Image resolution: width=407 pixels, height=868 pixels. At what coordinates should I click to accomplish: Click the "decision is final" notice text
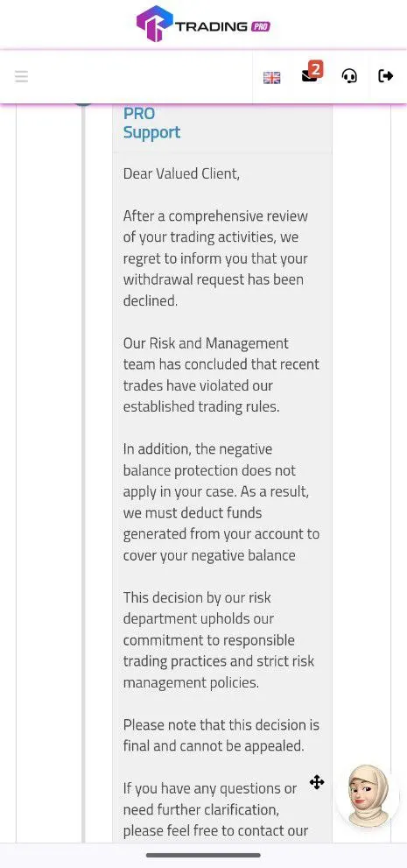pos(221,735)
